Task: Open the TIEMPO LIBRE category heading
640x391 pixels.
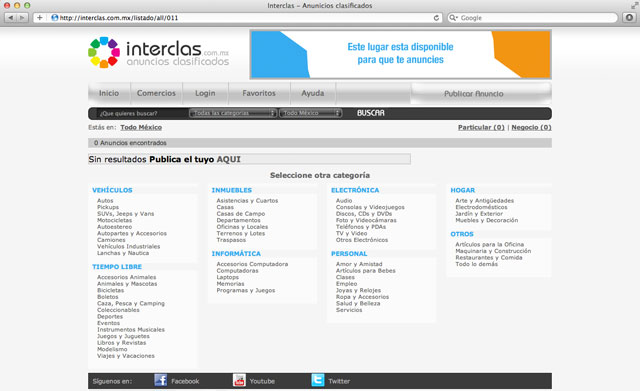Action: click(x=117, y=267)
